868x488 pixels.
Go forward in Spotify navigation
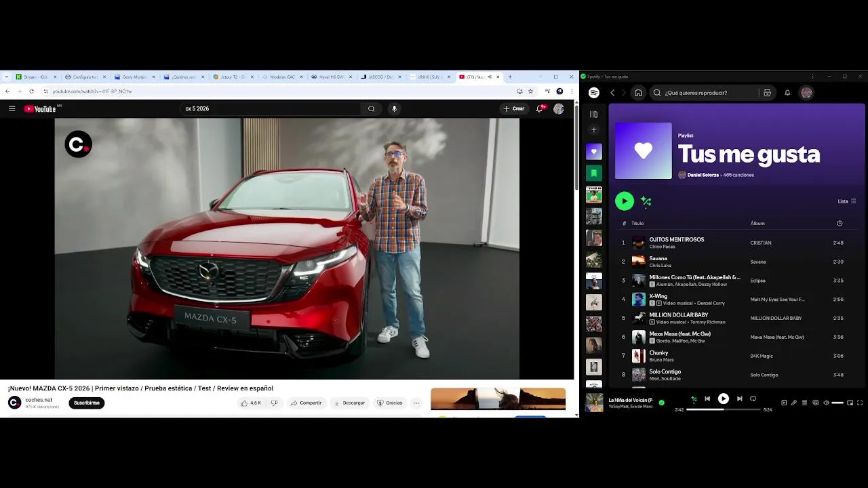point(623,93)
